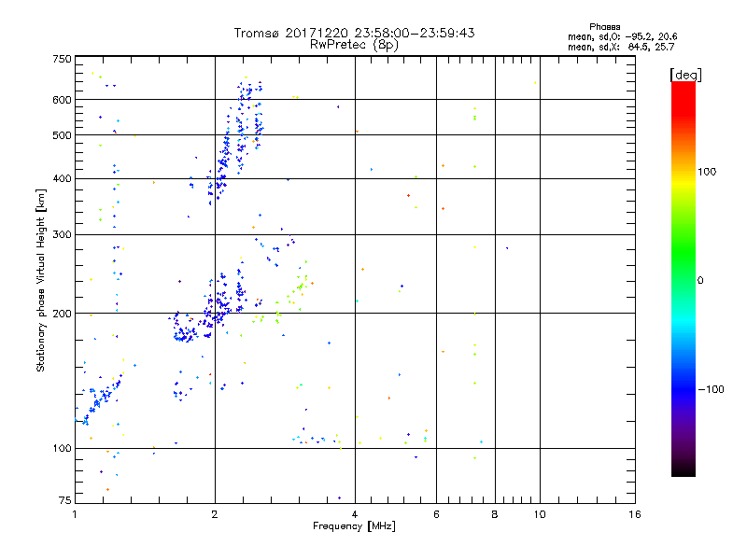Image resolution: width=747 pixels, height=560 pixels.
Task: Select the 'mean, sd,X: 84.5, 25.7' line
Action: [x=621, y=47]
